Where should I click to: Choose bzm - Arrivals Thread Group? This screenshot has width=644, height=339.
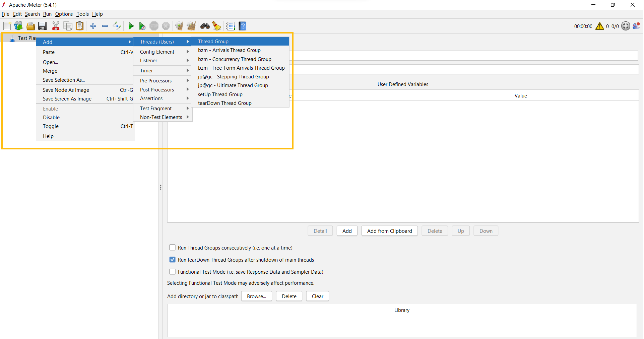240,50
